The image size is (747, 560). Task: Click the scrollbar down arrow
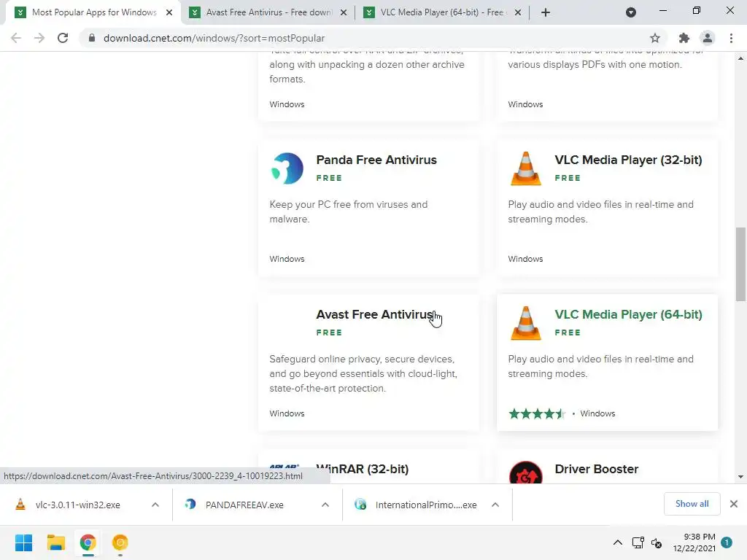coord(740,477)
